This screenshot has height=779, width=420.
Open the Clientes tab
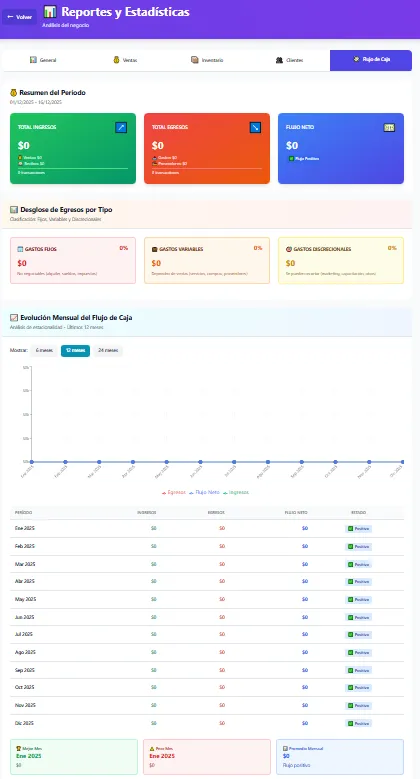(x=289, y=60)
